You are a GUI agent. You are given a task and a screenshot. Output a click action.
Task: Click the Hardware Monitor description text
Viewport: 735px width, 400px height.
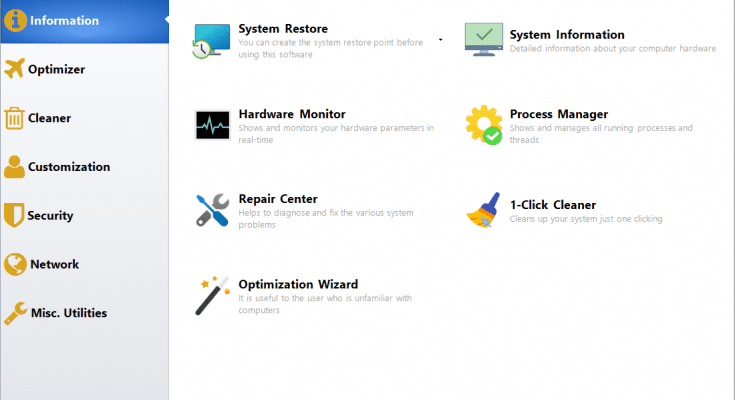click(x=335, y=133)
